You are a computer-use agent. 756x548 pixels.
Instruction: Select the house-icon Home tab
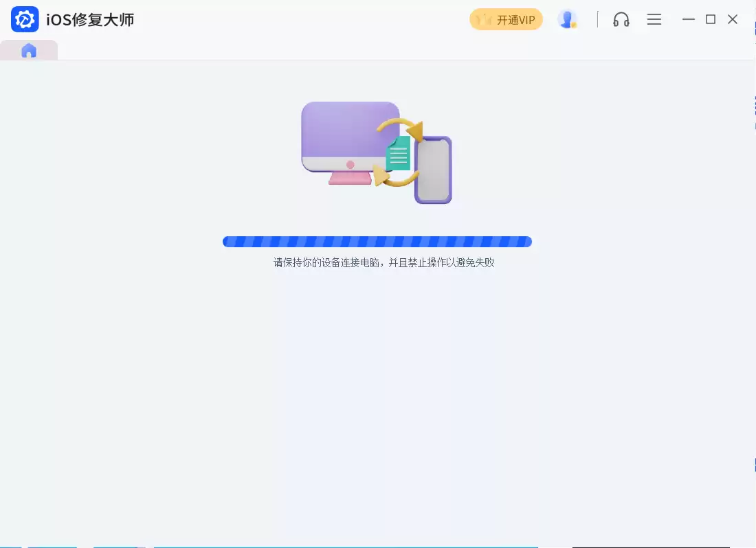pyautogui.click(x=29, y=50)
